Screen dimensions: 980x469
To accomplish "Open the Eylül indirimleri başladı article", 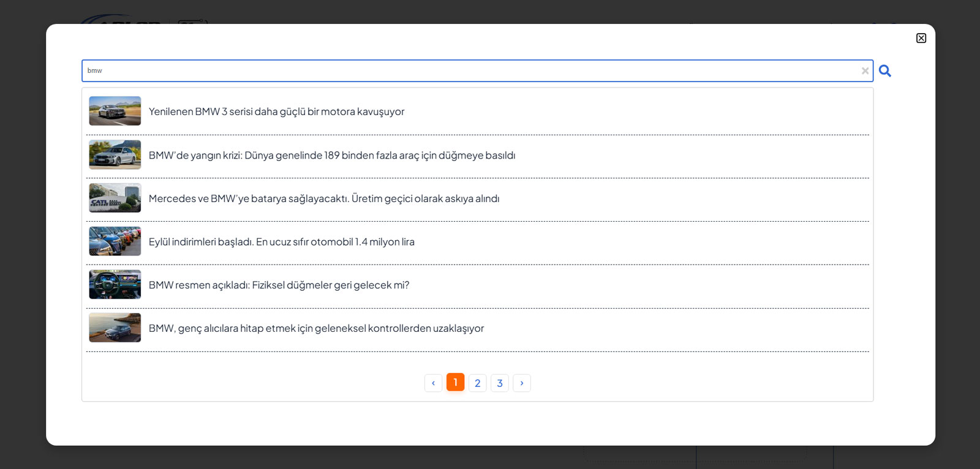I will [x=282, y=242].
